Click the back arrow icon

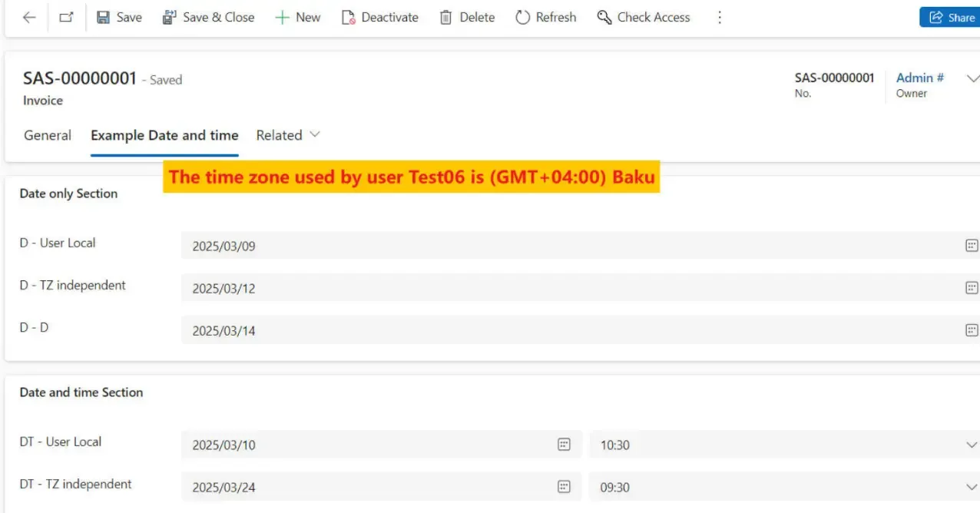point(29,17)
